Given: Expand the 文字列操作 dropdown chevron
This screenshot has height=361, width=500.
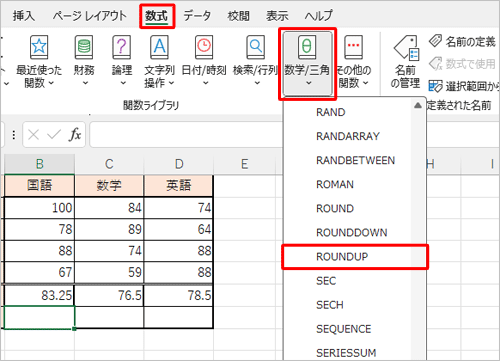Looking at the screenshot, I should click(x=171, y=83).
